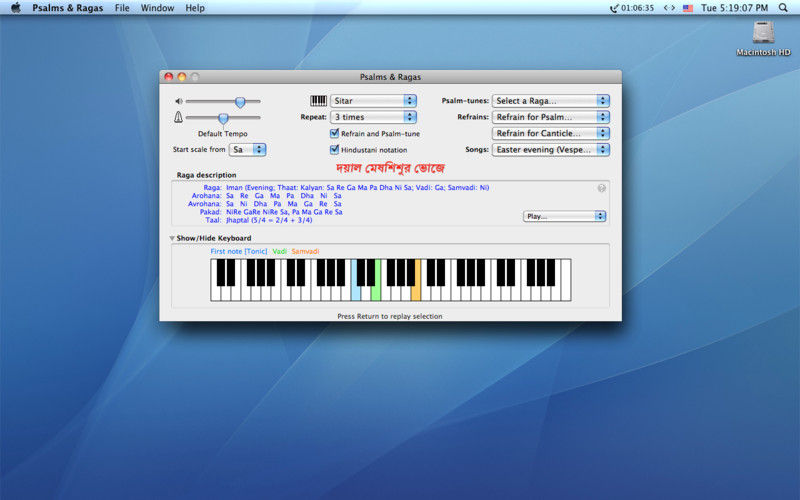This screenshot has width=800, height=500.
Task: Click Press Return to replay selection text
Action: tap(390, 316)
